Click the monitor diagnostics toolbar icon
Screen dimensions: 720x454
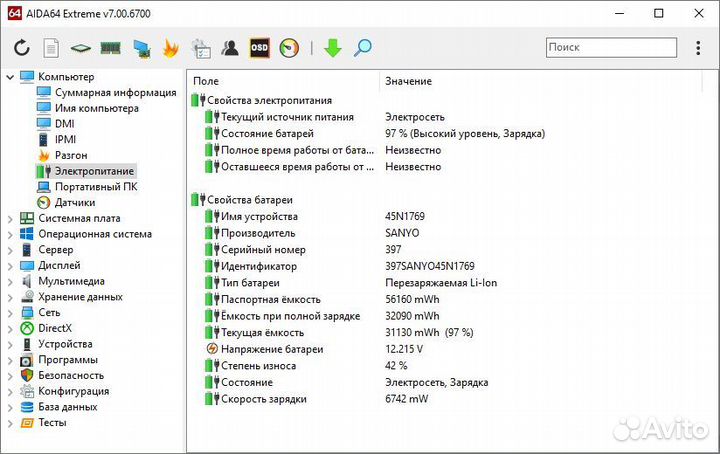[142, 49]
